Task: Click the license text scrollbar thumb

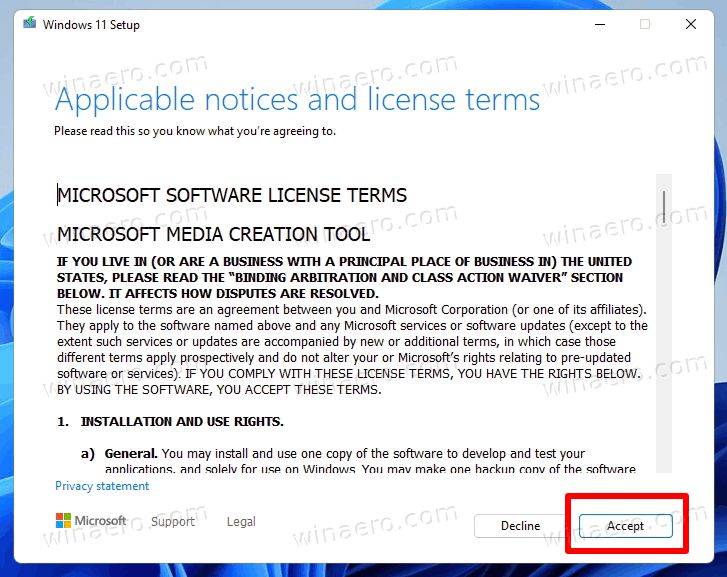Action: tap(664, 206)
